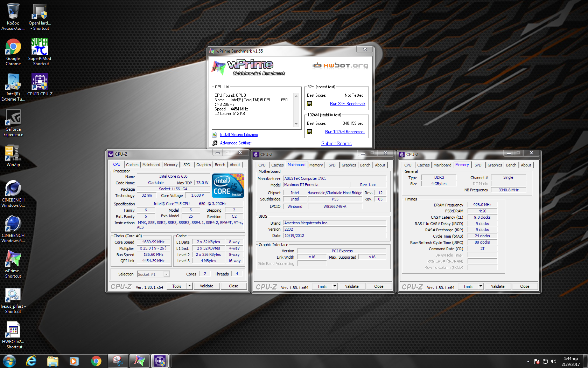The image size is (588, 368).
Task: Select the Intel Extreme Tuning icon
Action: (13, 88)
